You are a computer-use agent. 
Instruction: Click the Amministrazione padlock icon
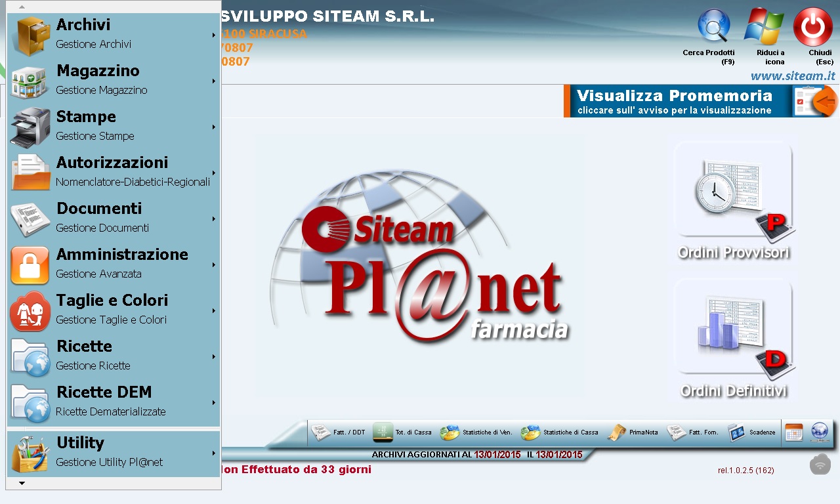30,265
